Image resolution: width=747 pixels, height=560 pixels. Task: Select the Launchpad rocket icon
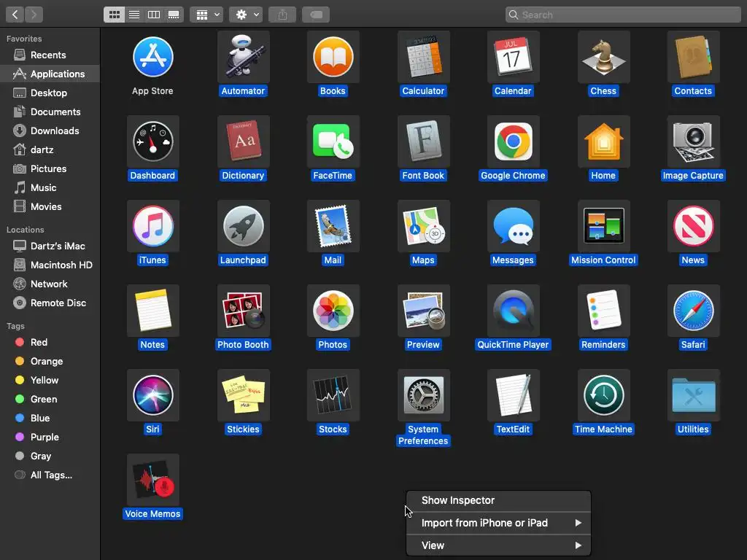pyautogui.click(x=244, y=226)
